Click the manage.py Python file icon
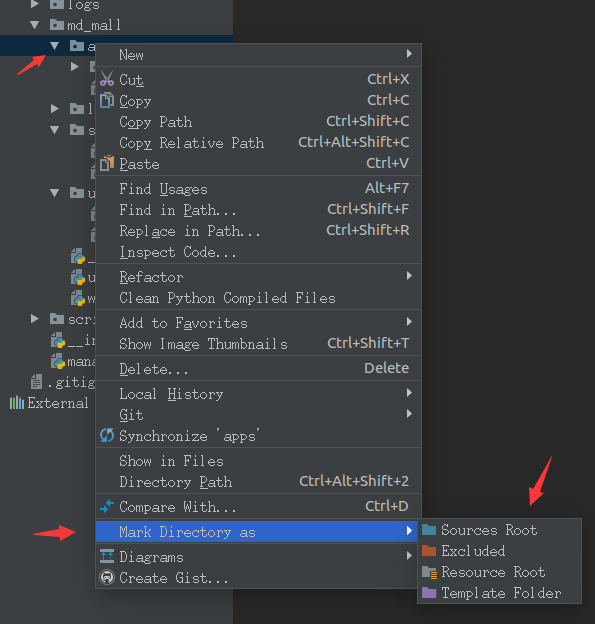595x624 pixels. click(58, 361)
